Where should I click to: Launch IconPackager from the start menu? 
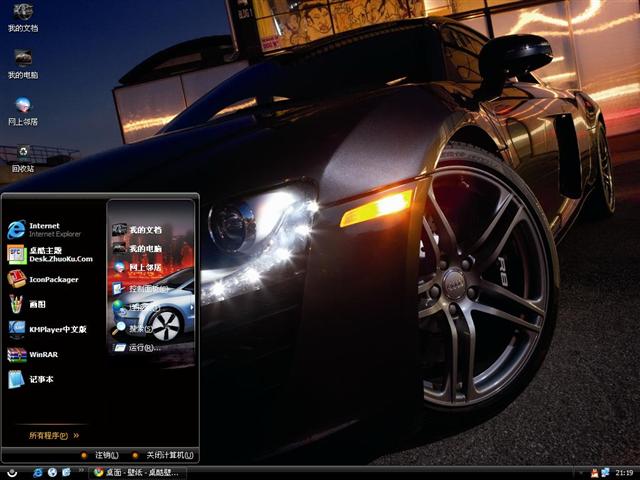(42, 280)
